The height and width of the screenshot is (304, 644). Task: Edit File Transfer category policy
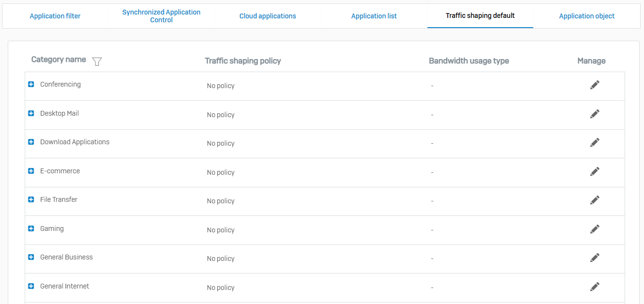tap(595, 200)
